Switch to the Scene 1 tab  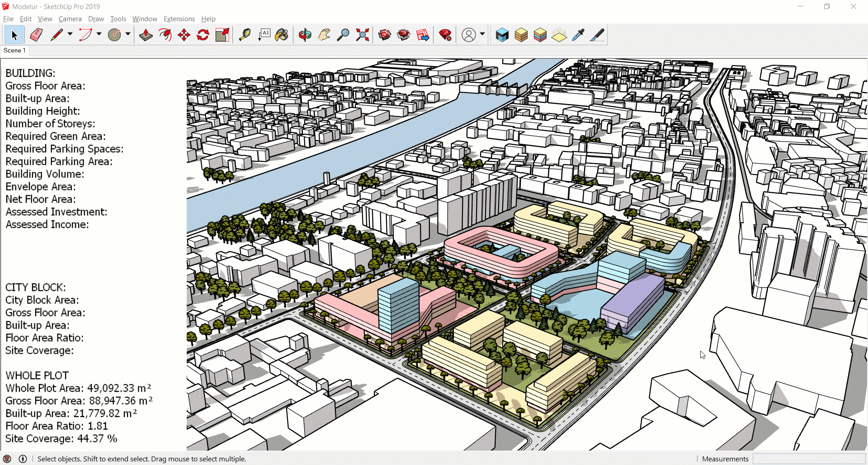pyautogui.click(x=15, y=50)
